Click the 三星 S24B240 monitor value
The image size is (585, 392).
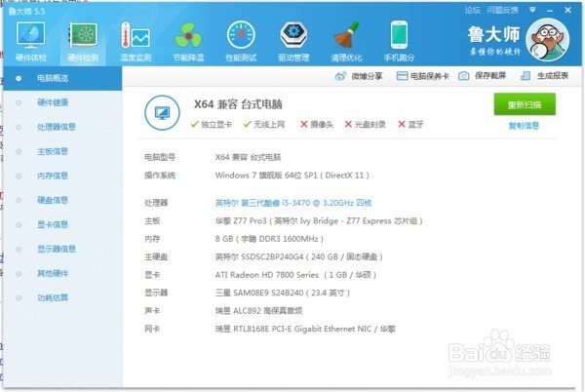coord(283,293)
